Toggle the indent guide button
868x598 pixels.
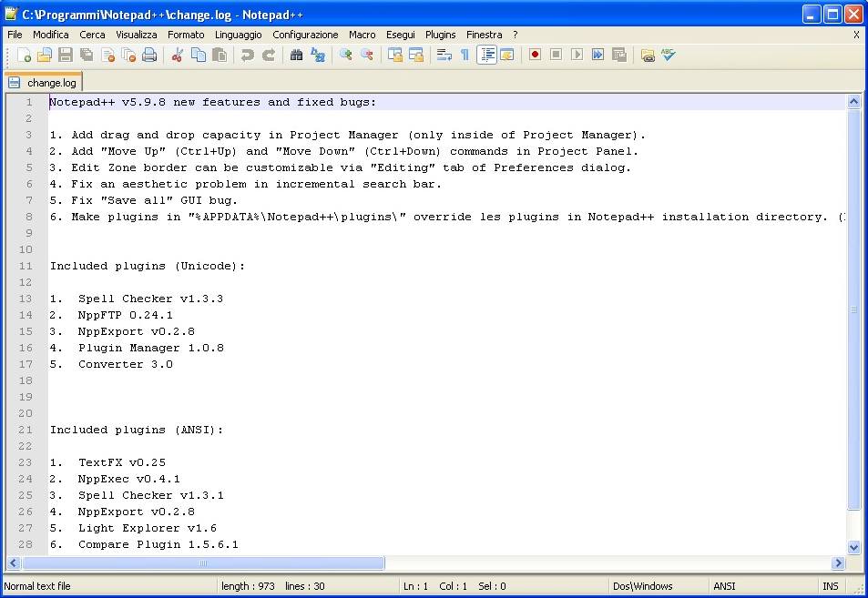click(486, 55)
